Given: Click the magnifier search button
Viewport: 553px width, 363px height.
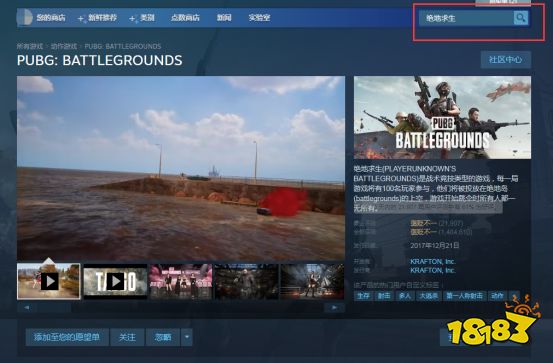Looking at the screenshot, I should [521, 18].
